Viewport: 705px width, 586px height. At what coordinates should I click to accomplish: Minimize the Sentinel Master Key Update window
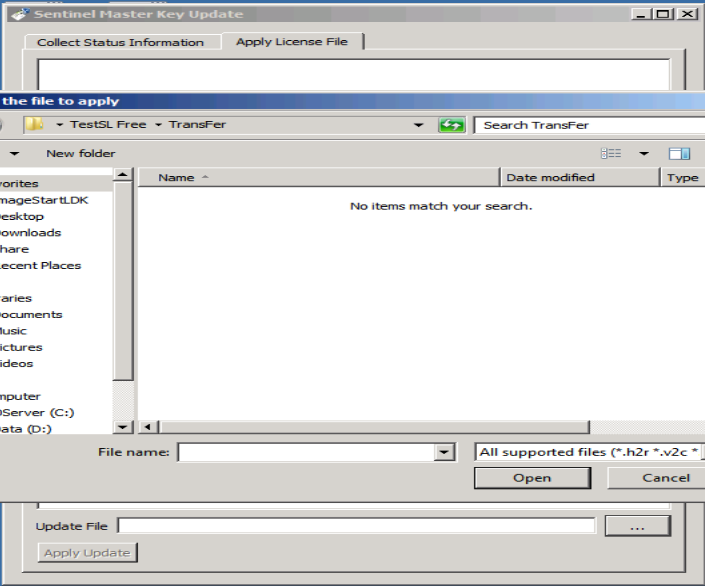642,14
